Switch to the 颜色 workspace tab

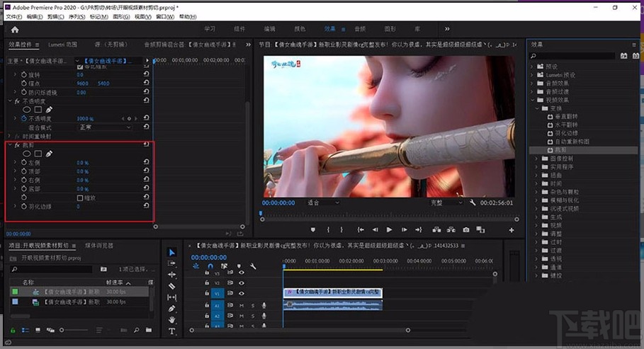tap(300, 29)
